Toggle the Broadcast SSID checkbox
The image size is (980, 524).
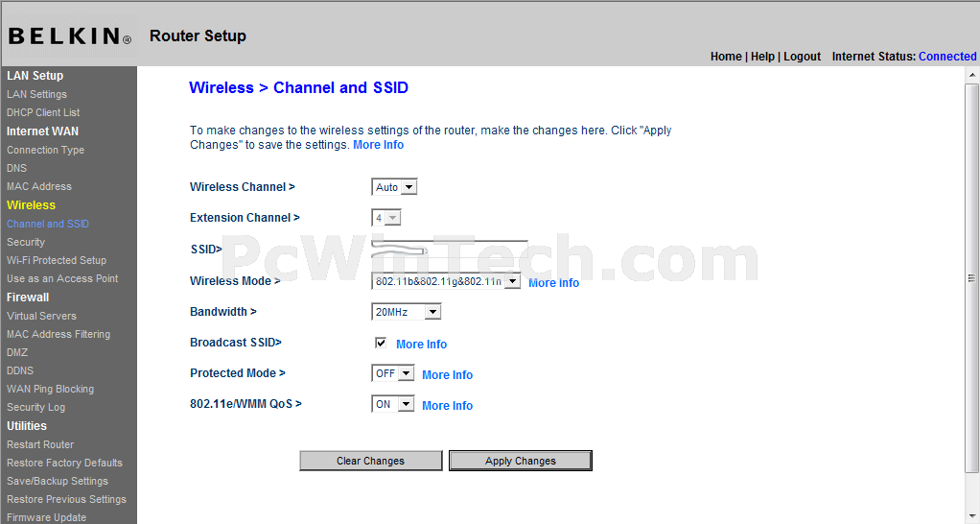(x=380, y=343)
